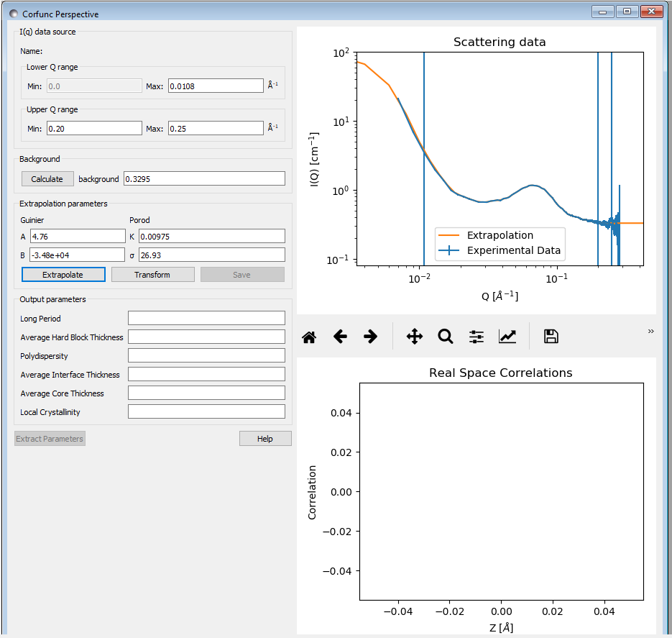Click the Transform button
672x638 pixels.
coord(152,275)
